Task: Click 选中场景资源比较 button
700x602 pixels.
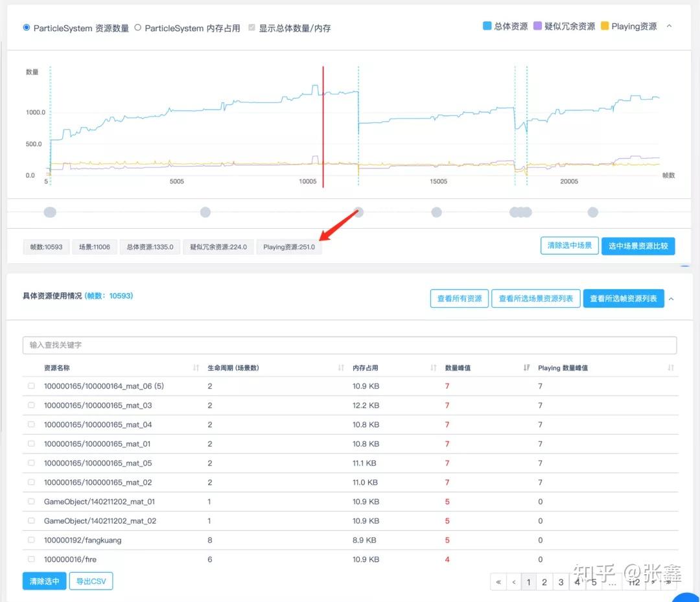Action: coord(638,246)
